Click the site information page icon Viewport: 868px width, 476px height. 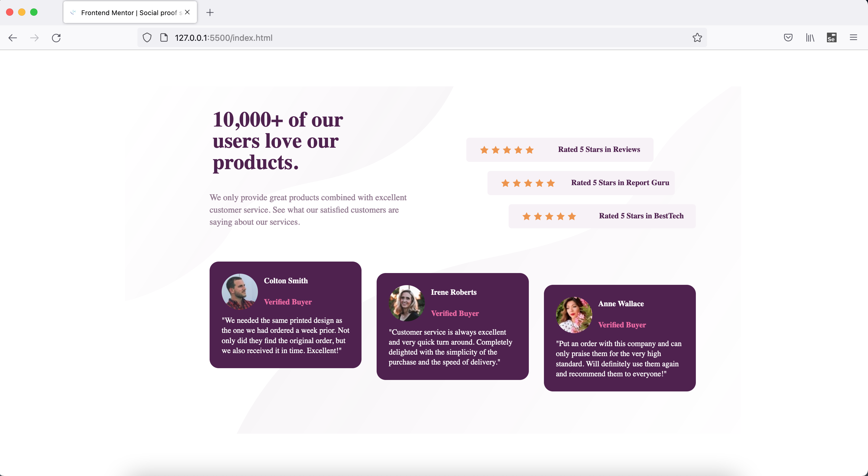pos(164,38)
